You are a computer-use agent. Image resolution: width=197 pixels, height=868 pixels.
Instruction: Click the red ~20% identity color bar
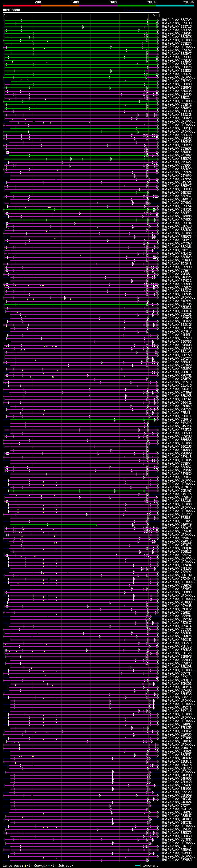click(x=22, y=6)
